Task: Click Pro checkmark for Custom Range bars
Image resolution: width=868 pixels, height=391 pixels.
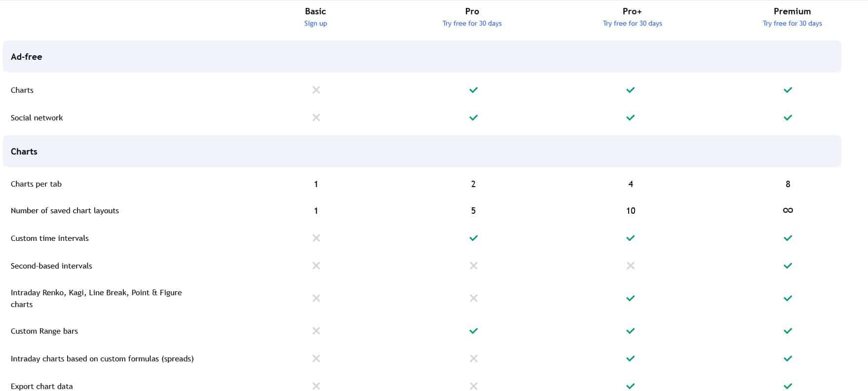Action: [x=473, y=331]
